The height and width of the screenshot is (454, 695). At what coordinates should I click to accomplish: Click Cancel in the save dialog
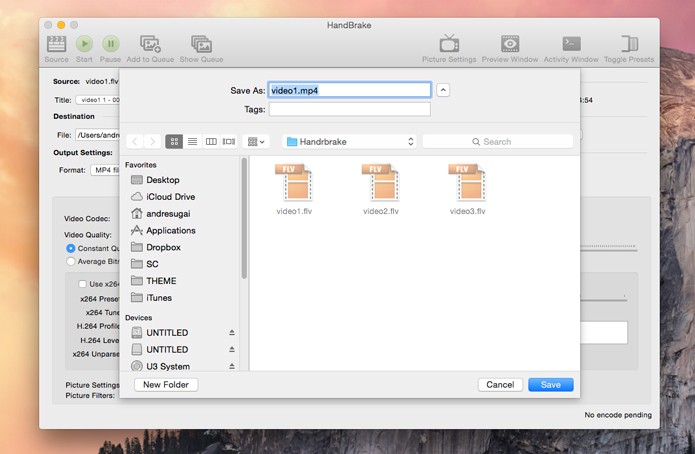pos(500,385)
